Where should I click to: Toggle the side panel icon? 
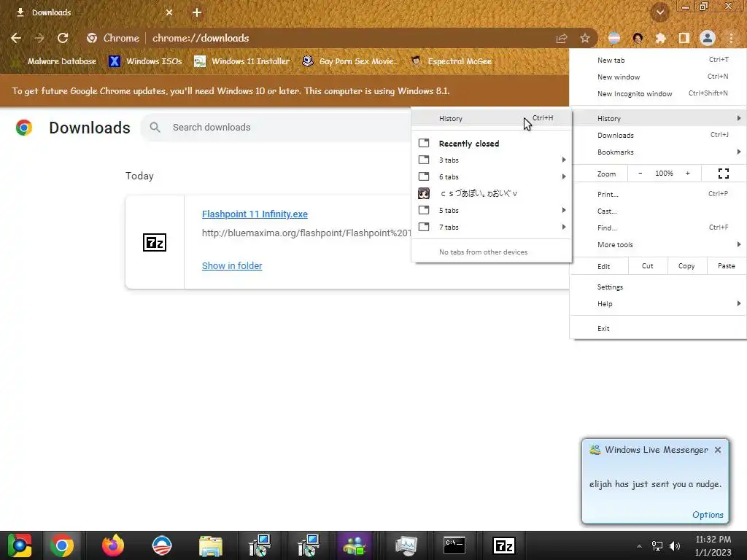point(684,38)
